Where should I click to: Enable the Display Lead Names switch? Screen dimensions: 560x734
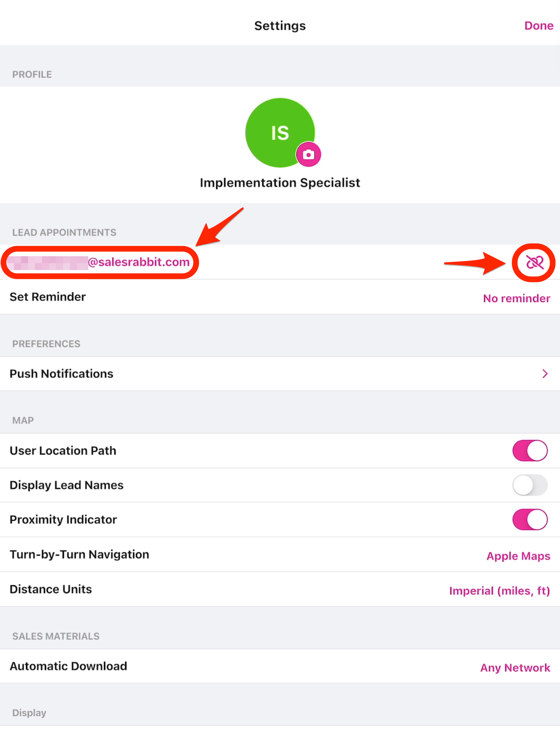530,485
